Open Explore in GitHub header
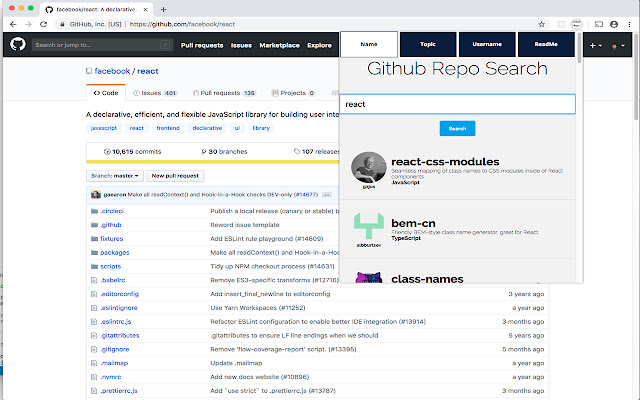The width and height of the screenshot is (640, 400). (319, 45)
